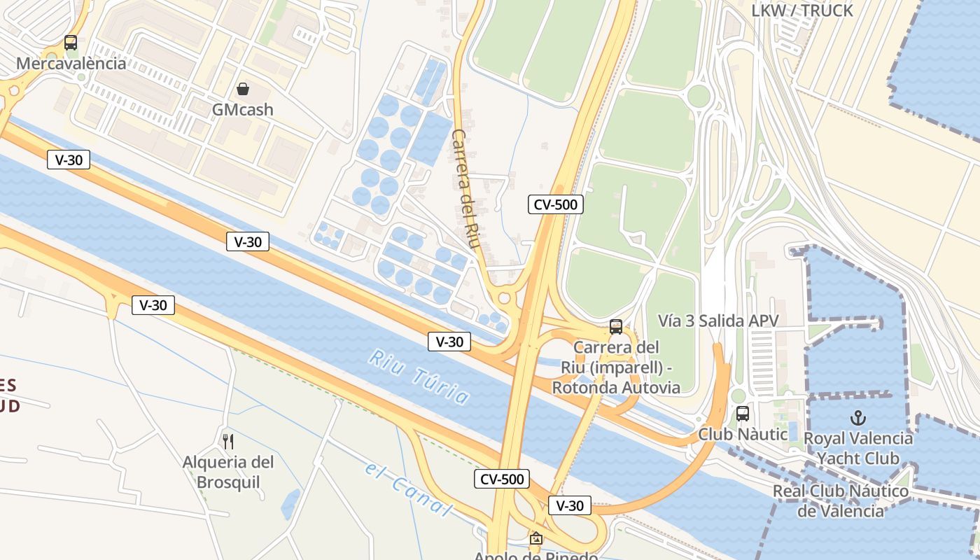980x560 pixels.
Task: Click the CV-500 road shield near Carrera del Riu
Action: pos(555,204)
